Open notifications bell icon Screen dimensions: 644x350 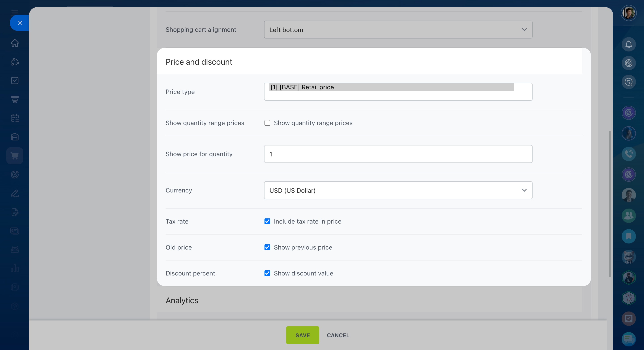pos(629,45)
